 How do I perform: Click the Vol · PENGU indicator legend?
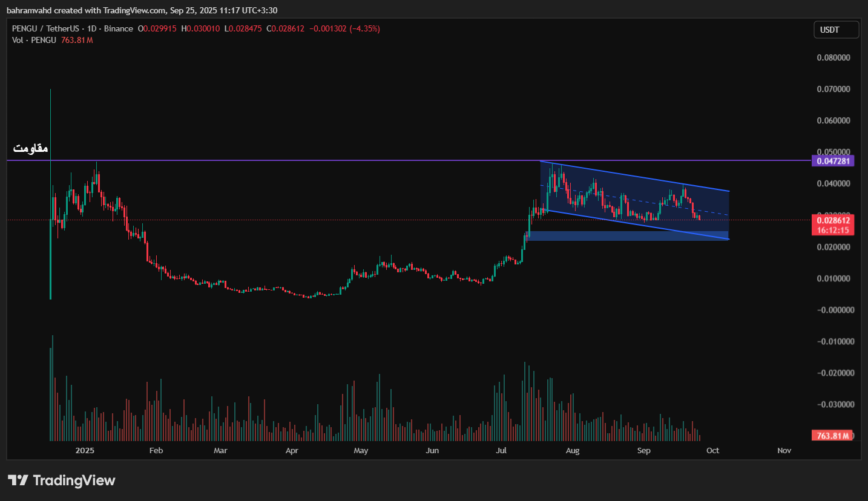tap(35, 40)
